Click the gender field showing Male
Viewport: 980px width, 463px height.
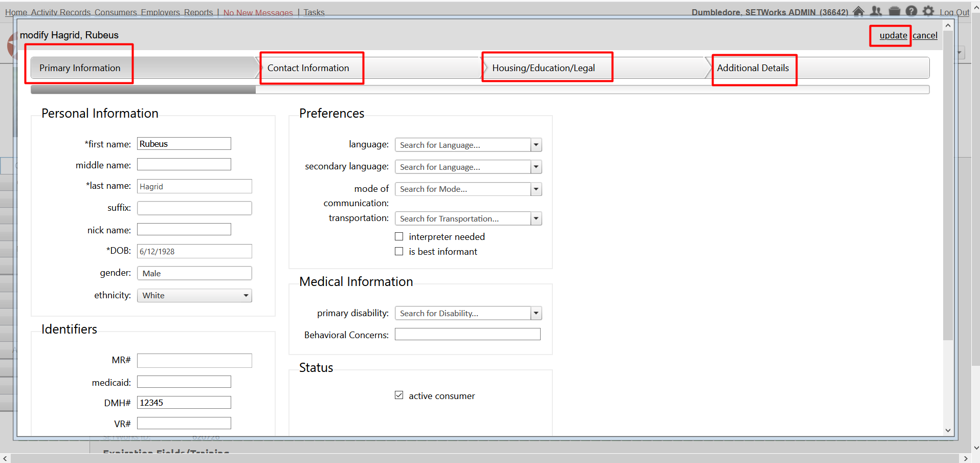tap(194, 273)
